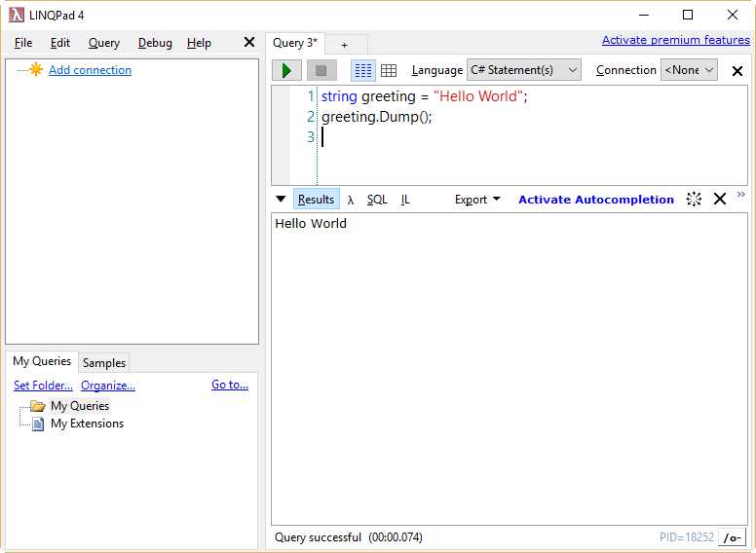Switch to the Samples tab
Screen dimensions: 756x553
click(x=103, y=363)
